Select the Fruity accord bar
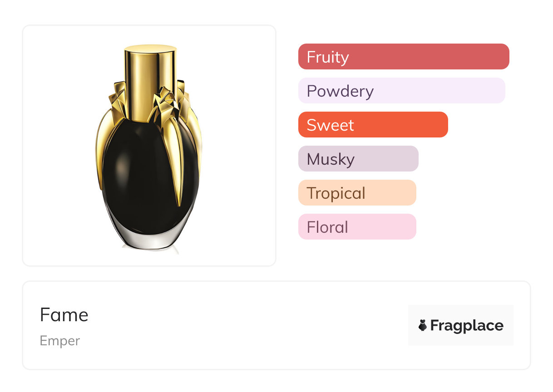The image size is (553, 392). click(404, 57)
